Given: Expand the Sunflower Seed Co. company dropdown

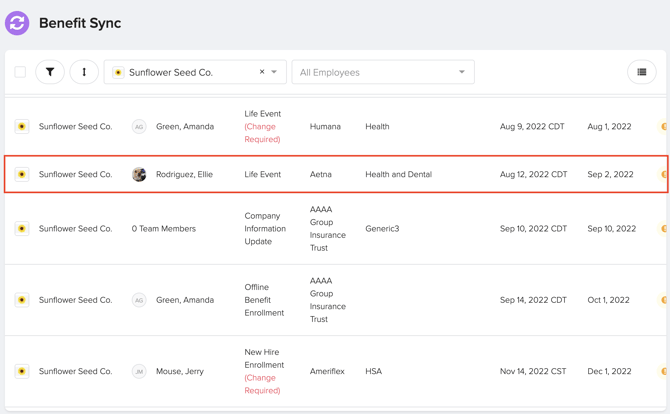Looking at the screenshot, I should click(x=275, y=72).
